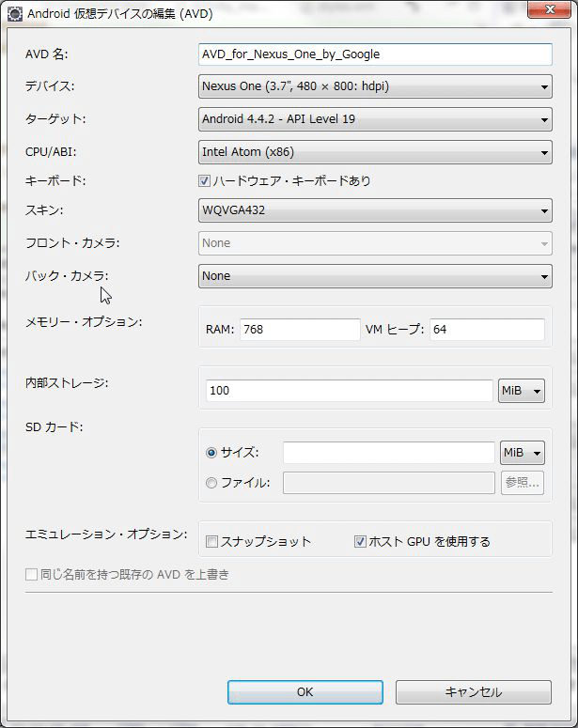Screen dimensions: 578x728
Task: Click the VM ヒープ field showing 64
Action: [x=486, y=330]
